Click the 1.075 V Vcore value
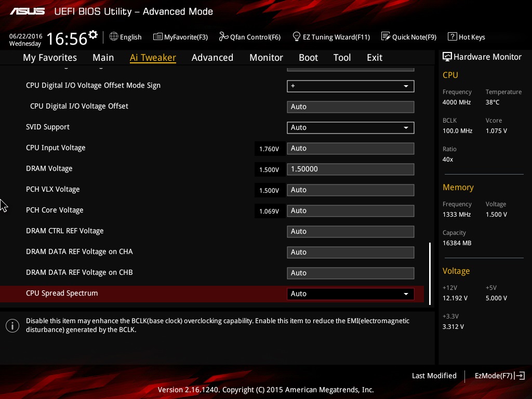 click(496, 130)
